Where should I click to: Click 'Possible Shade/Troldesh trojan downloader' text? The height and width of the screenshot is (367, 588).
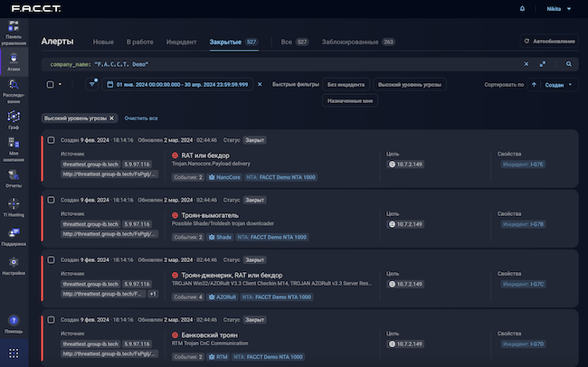coord(223,224)
